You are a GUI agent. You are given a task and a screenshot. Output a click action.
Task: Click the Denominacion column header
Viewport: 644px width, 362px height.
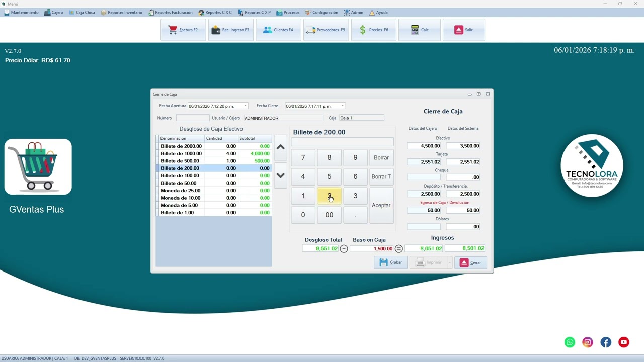[182, 139]
